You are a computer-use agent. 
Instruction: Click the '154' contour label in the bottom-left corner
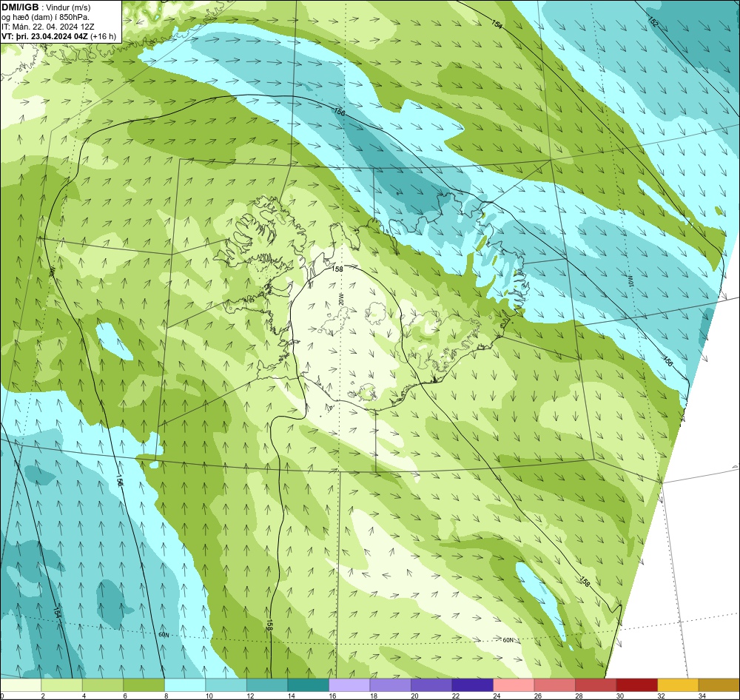(x=57, y=612)
